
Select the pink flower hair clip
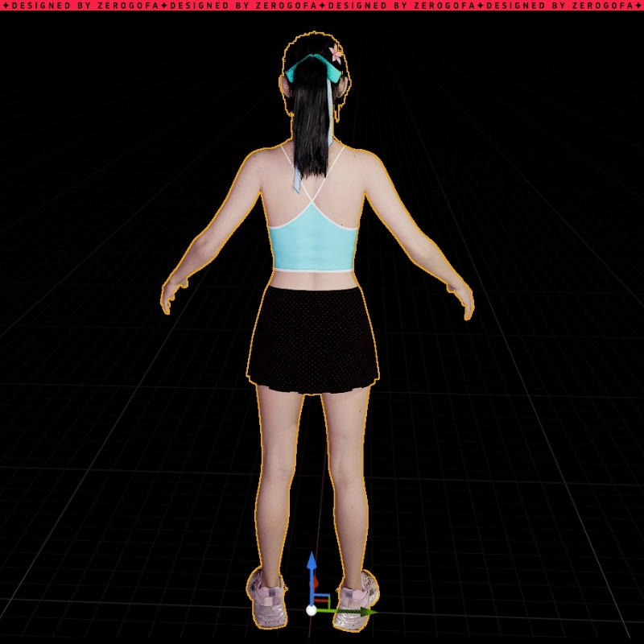click(x=336, y=54)
